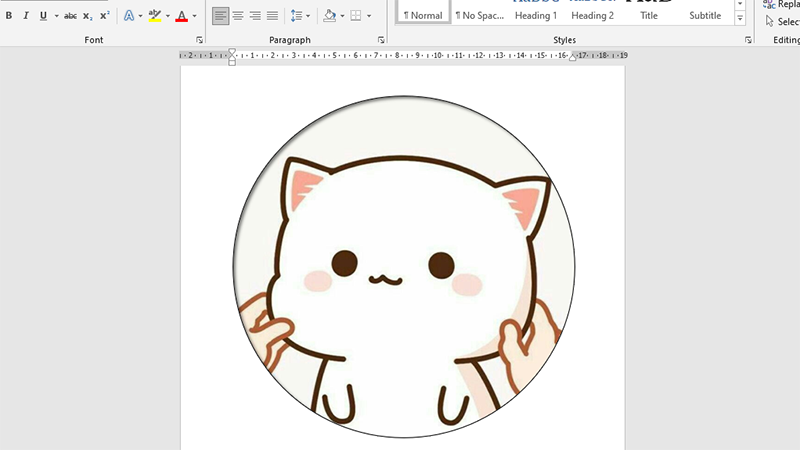Open the borders dropdown arrow

tap(369, 16)
